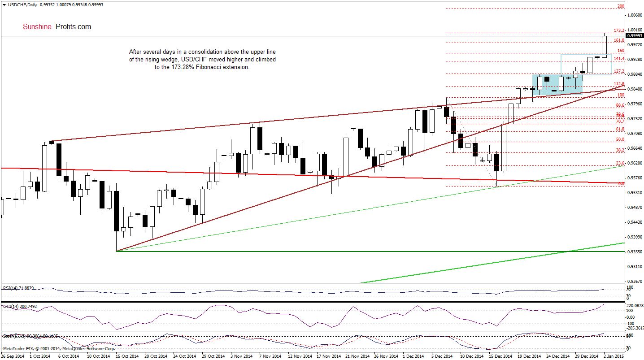Click the 0.97960 price axis value
644x360 pixels.
coord(634,104)
